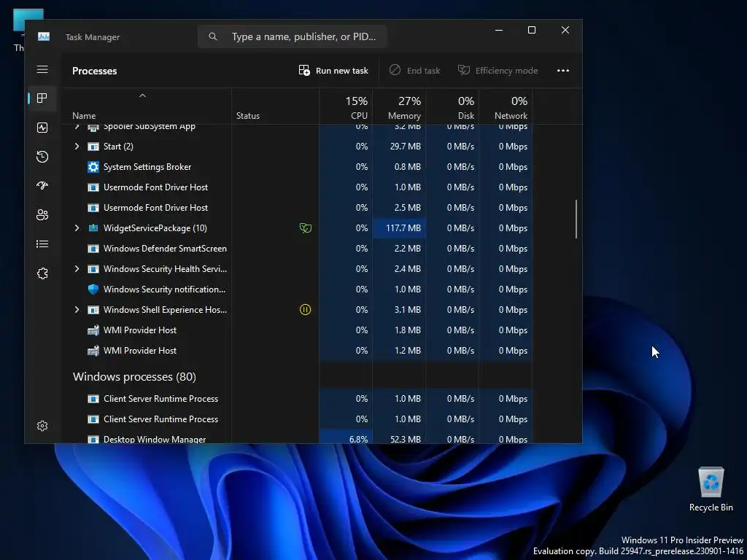
Task: Click the Efficiency mode button
Action: (498, 71)
